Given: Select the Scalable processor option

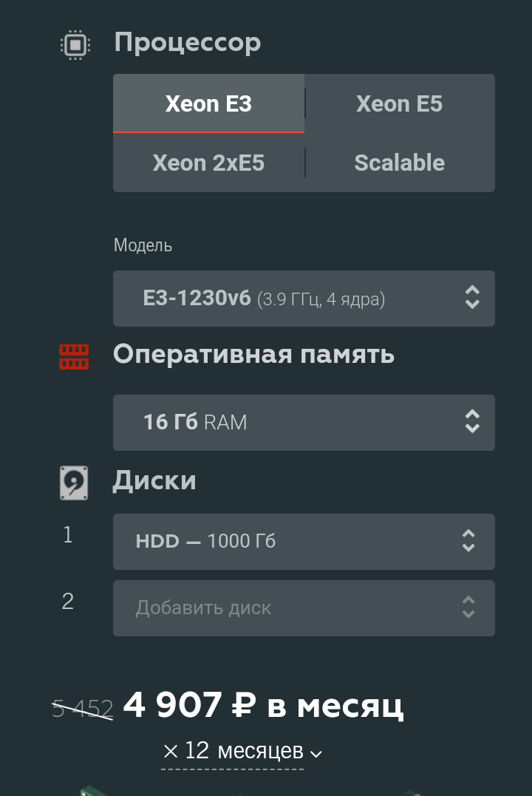Looking at the screenshot, I should [400, 163].
